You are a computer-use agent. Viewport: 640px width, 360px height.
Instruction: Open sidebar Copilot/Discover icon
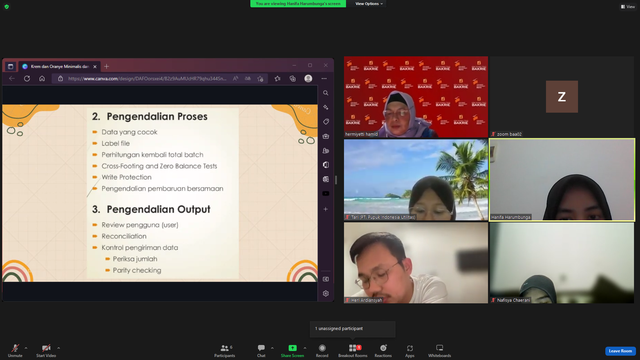[x=326, y=107]
